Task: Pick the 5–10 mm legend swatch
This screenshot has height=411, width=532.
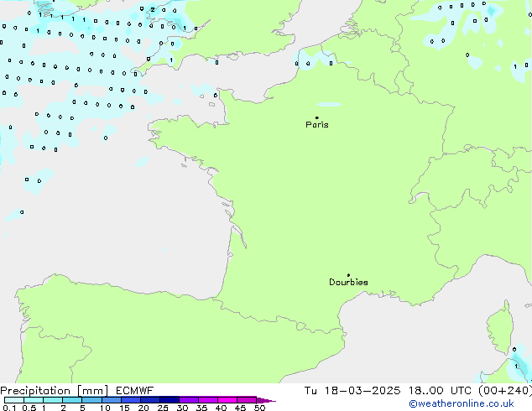Action: pyautogui.click(x=91, y=400)
